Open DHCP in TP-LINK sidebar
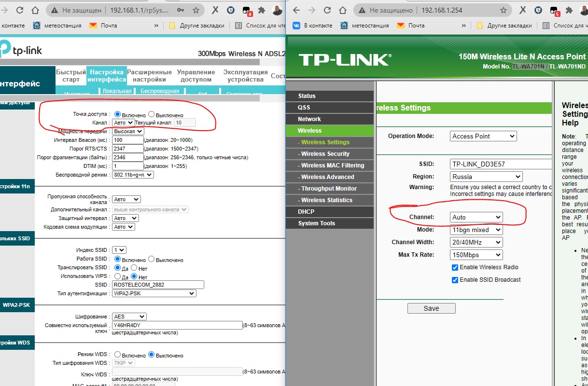588x386 pixels. [330, 212]
